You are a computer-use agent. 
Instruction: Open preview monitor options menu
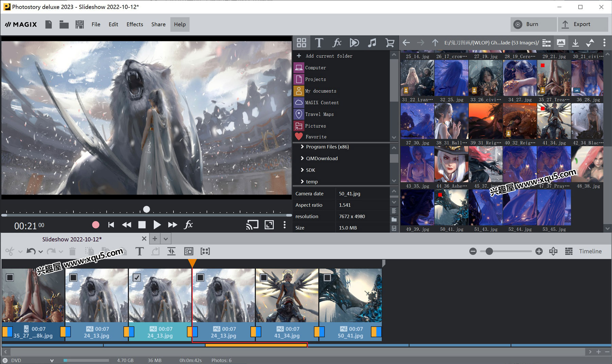click(285, 225)
